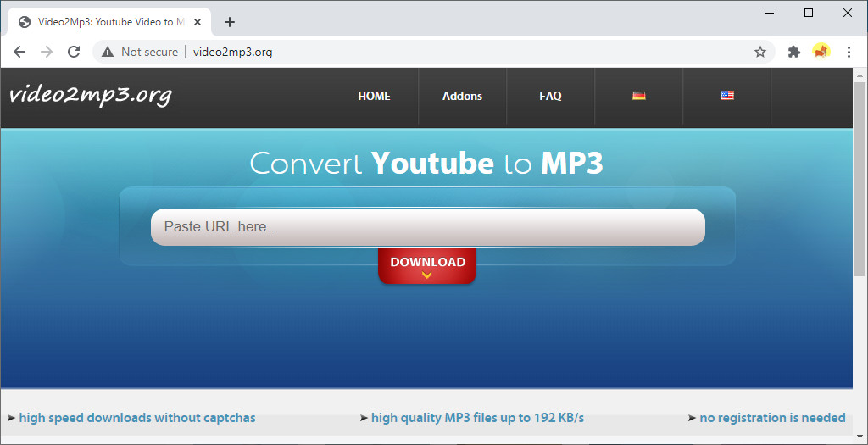Viewport: 868px width, 445px height.
Task: Click the address bar showing video2mp3.org
Action: click(433, 52)
